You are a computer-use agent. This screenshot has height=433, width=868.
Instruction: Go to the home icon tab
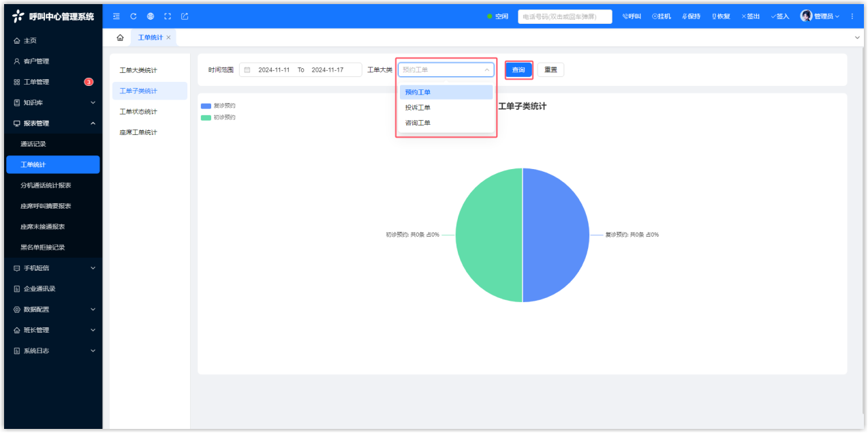coord(120,38)
